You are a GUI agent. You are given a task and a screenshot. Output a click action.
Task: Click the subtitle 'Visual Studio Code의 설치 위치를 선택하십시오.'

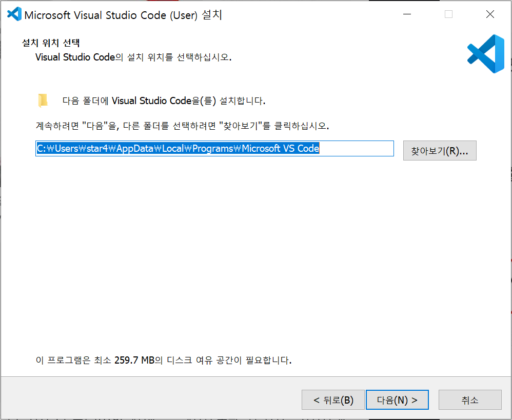(133, 57)
